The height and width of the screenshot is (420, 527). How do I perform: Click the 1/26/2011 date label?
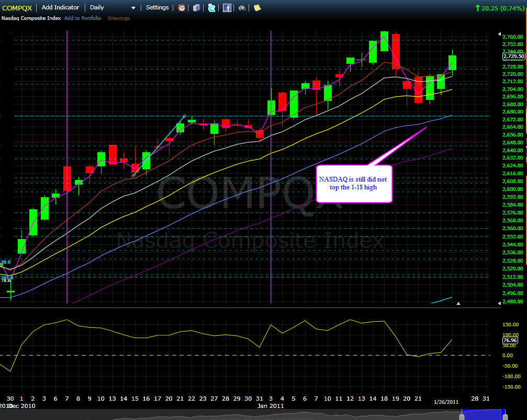point(446,402)
